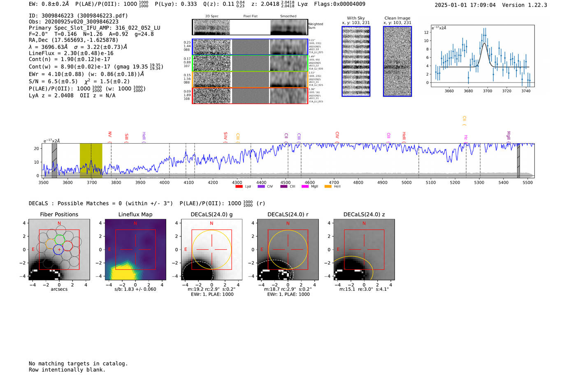Select the Gaussian emission line fit plot
The height and width of the screenshot is (392, 576).
483,56
